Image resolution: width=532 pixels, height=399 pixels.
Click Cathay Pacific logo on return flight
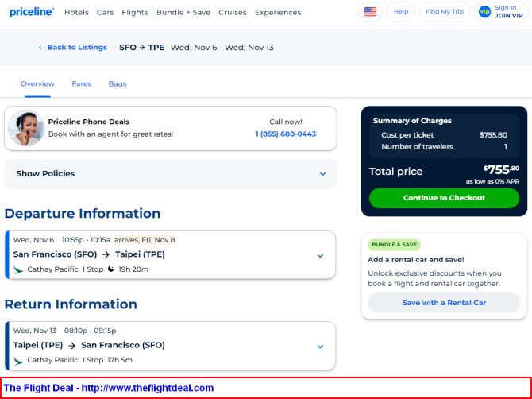tap(18, 360)
